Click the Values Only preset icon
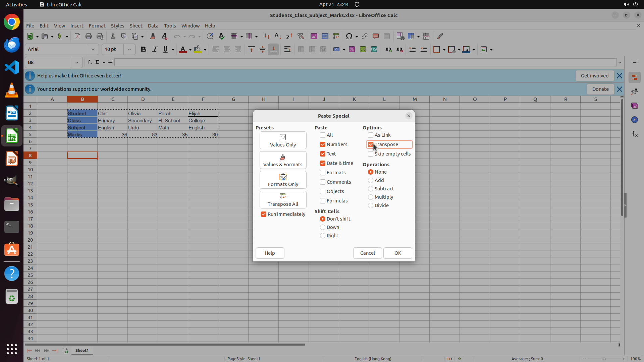The width and height of the screenshot is (644, 362). 283,137
